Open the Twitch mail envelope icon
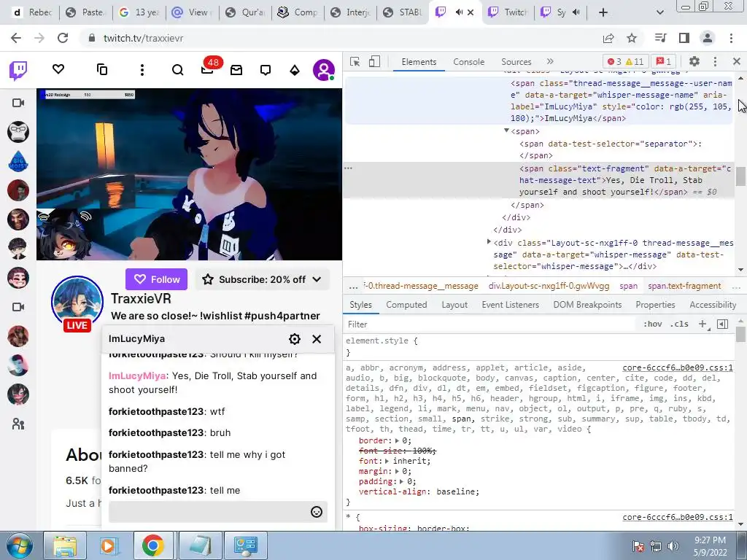 (x=236, y=70)
